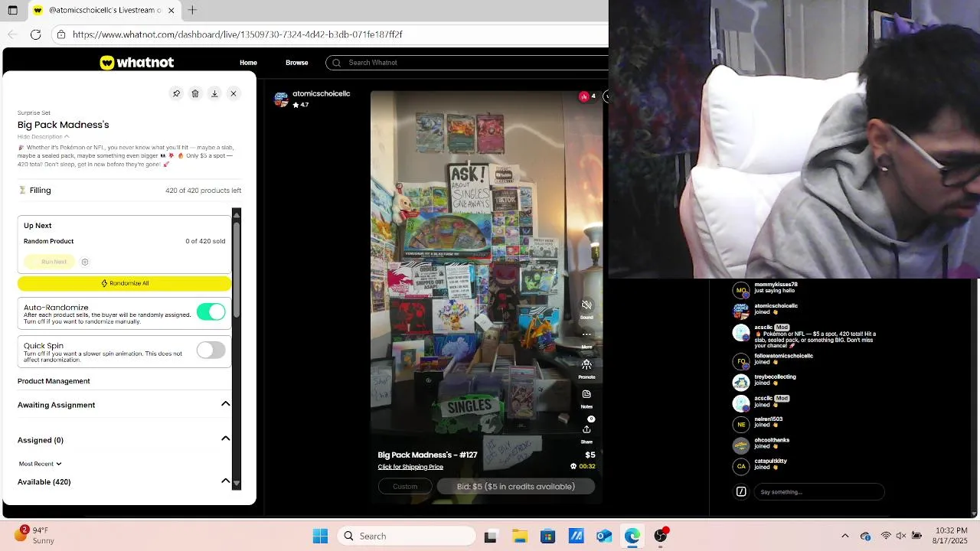Open the atomicschoicellc seller avatar

tap(281, 99)
